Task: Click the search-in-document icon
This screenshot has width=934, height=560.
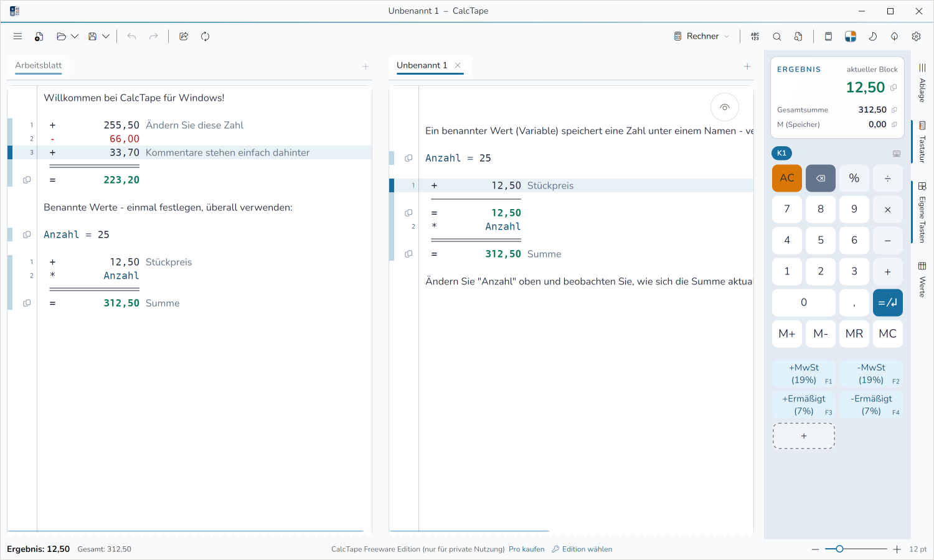Action: (x=798, y=36)
